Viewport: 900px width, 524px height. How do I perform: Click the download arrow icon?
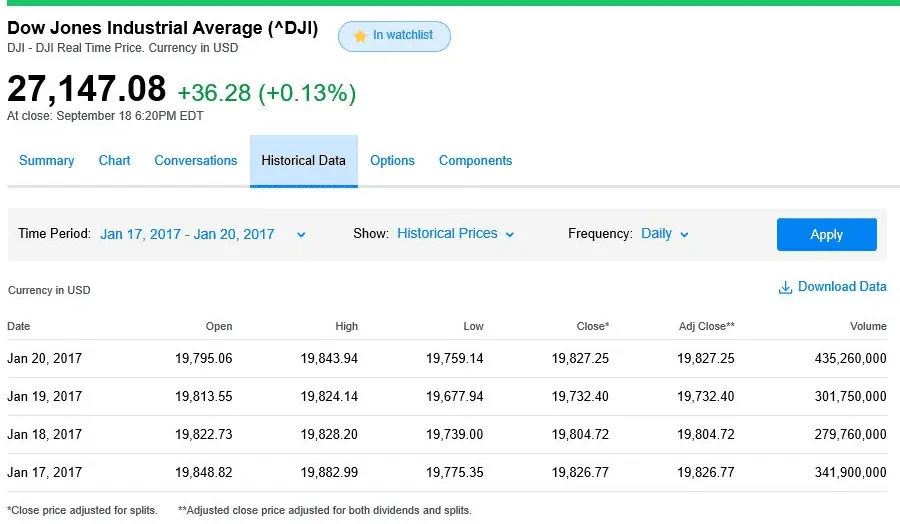point(785,288)
